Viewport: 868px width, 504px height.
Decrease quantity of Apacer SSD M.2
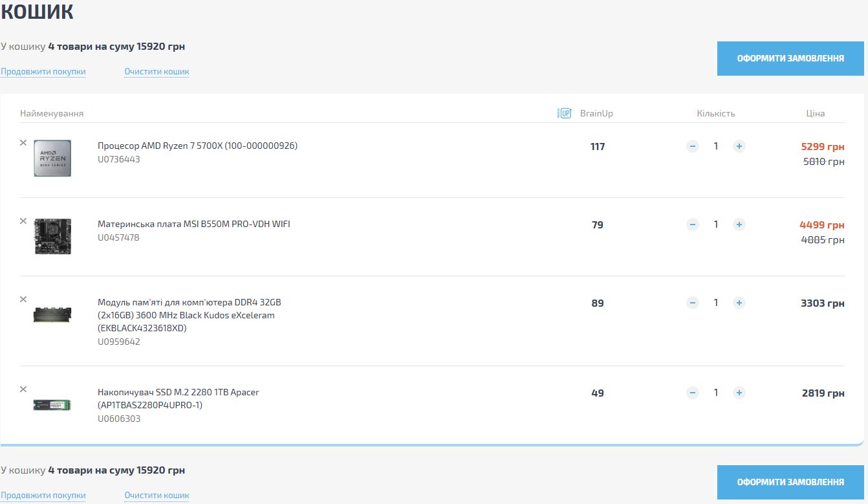(x=693, y=393)
